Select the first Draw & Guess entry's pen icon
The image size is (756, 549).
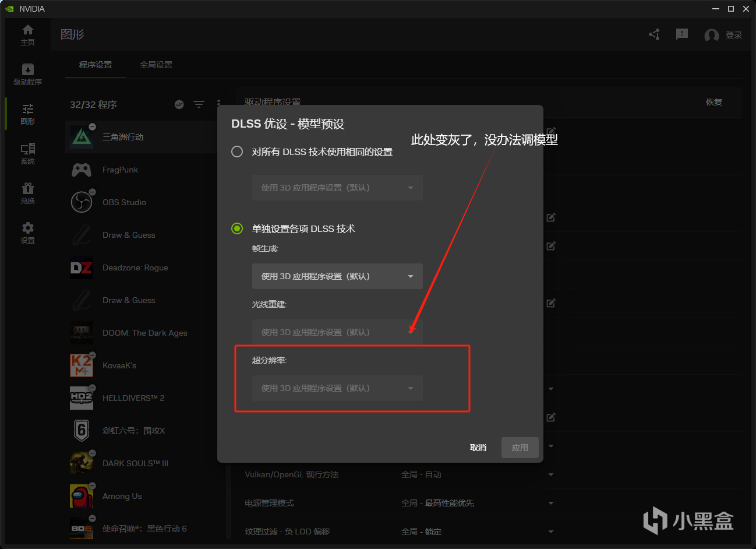tap(82, 235)
